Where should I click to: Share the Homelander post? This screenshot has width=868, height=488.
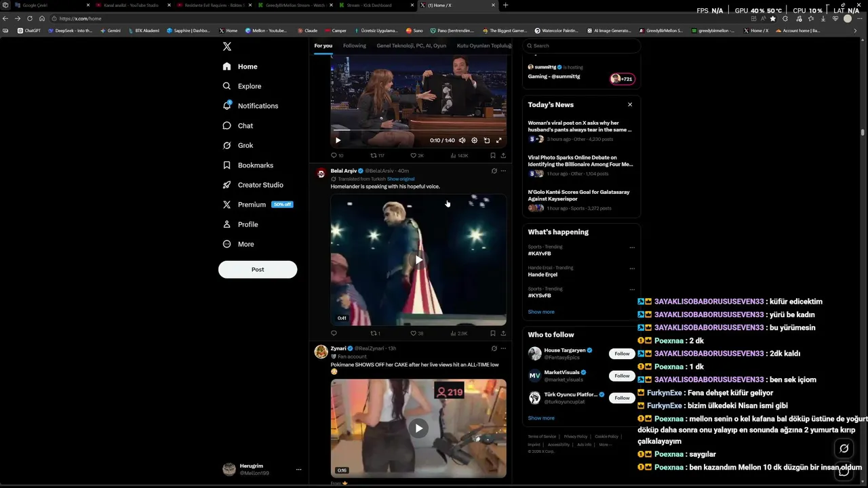pos(503,333)
